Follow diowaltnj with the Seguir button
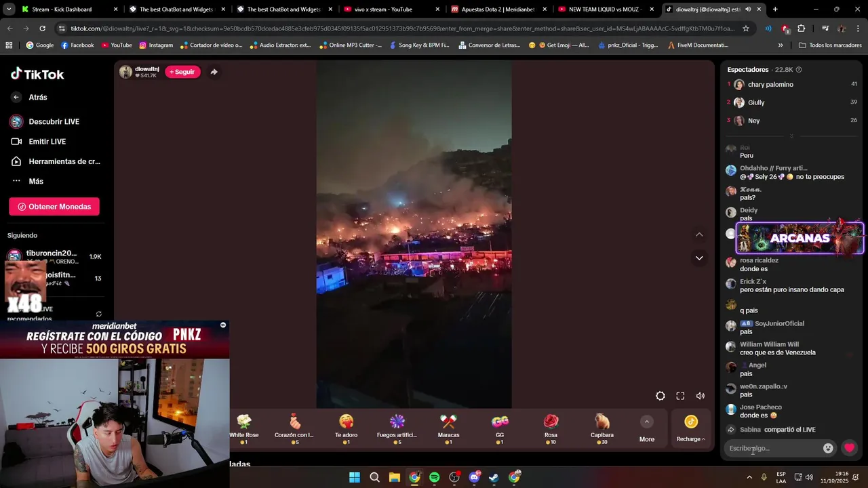The height and width of the screenshot is (488, 868). [x=182, y=72]
